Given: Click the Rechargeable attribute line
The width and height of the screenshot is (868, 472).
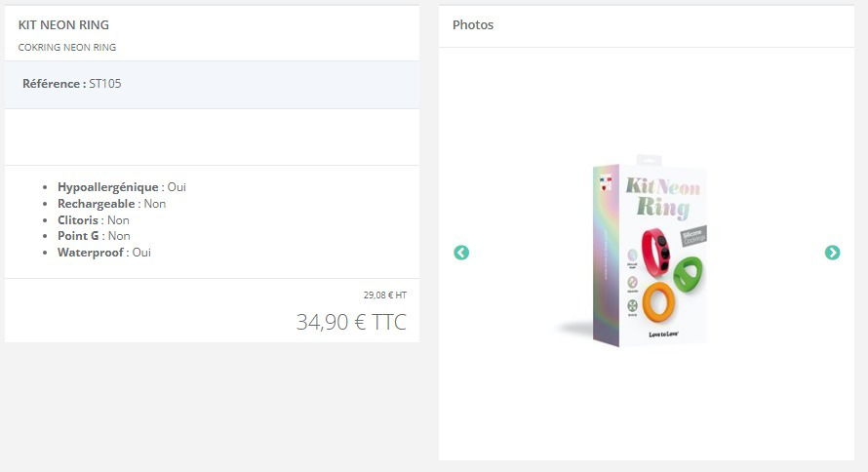Looking at the screenshot, I should click(112, 204).
